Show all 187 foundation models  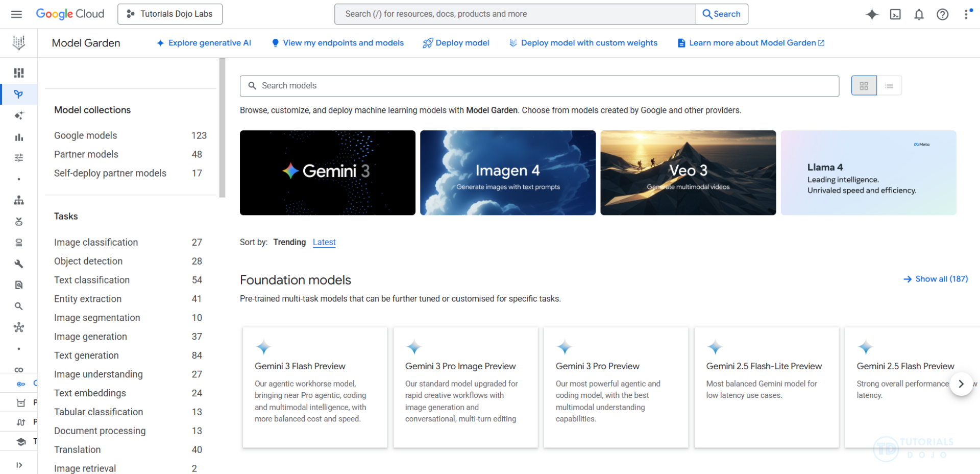[x=935, y=279]
